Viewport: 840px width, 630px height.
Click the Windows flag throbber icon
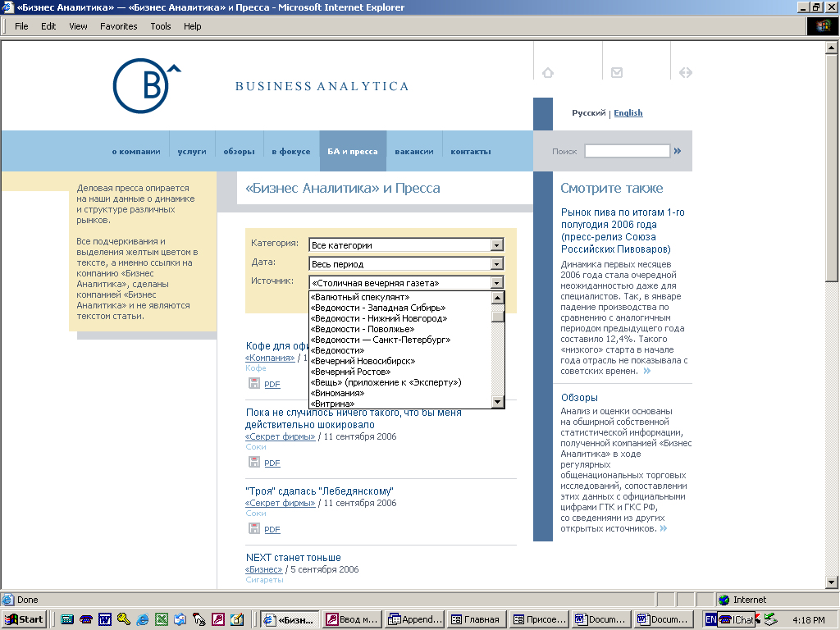pos(822,25)
